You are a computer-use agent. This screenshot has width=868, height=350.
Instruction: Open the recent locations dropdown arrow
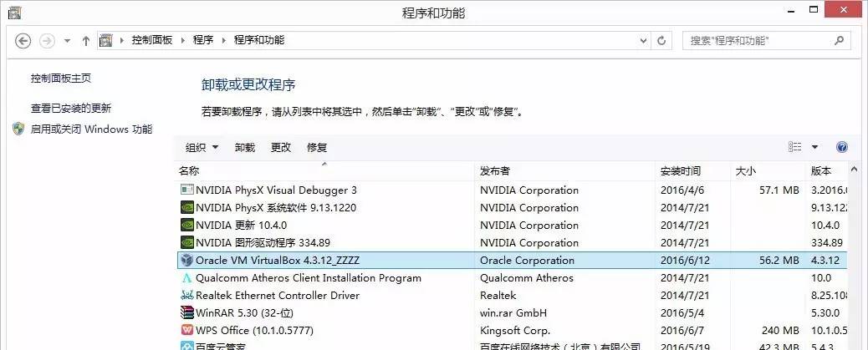tap(67, 41)
